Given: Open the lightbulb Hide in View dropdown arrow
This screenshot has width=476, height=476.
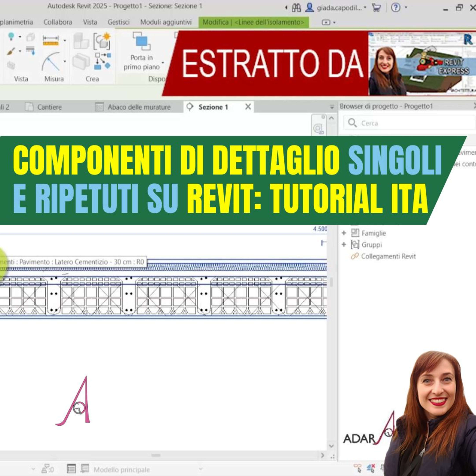Looking at the screenshot, I should point(20,37).
